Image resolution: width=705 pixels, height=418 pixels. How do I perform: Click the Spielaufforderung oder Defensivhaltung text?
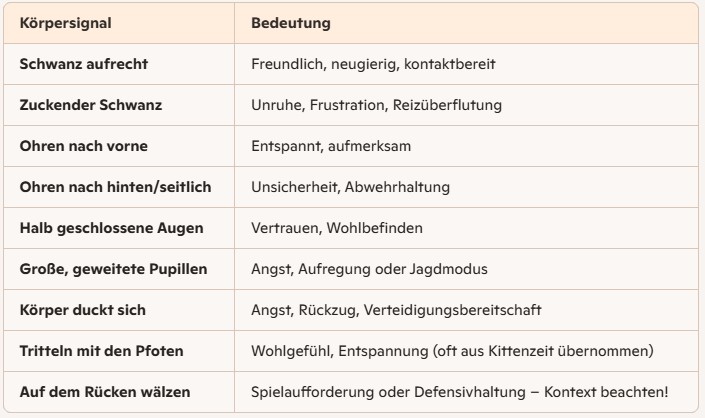[x=388, y=392]
